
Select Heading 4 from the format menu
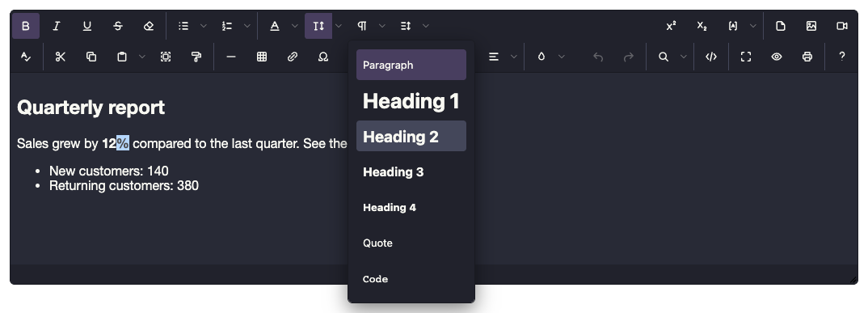[x=411, y=207]
